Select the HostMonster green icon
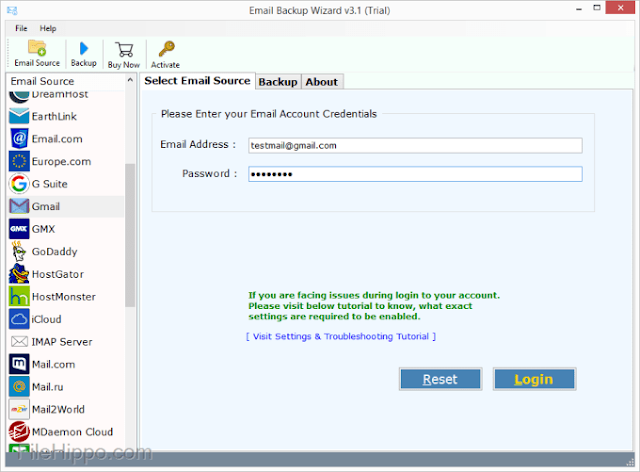Screen dimensions: 640x472 pos(19,296)
